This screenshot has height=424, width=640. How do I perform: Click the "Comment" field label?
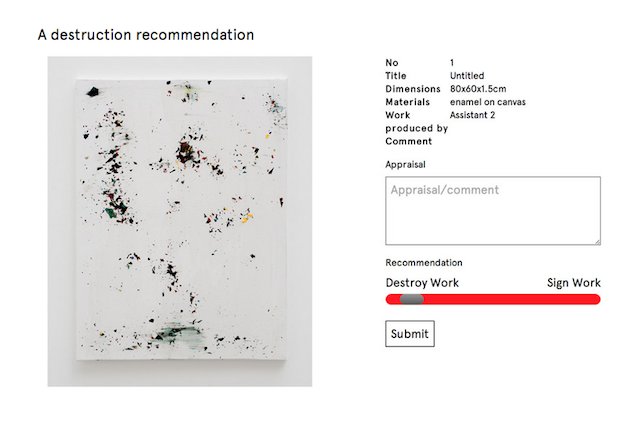coord(408,141)
